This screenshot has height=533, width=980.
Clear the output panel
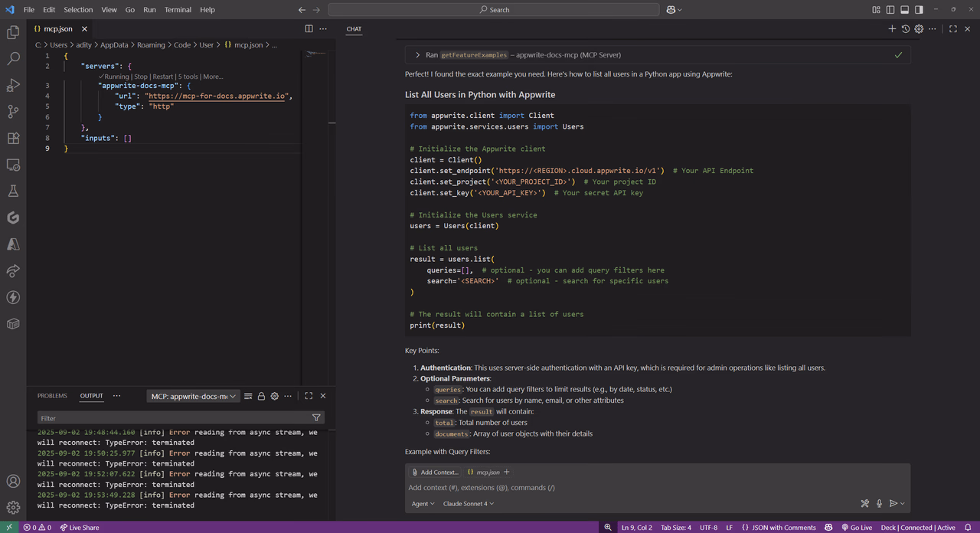click(248, 396)
